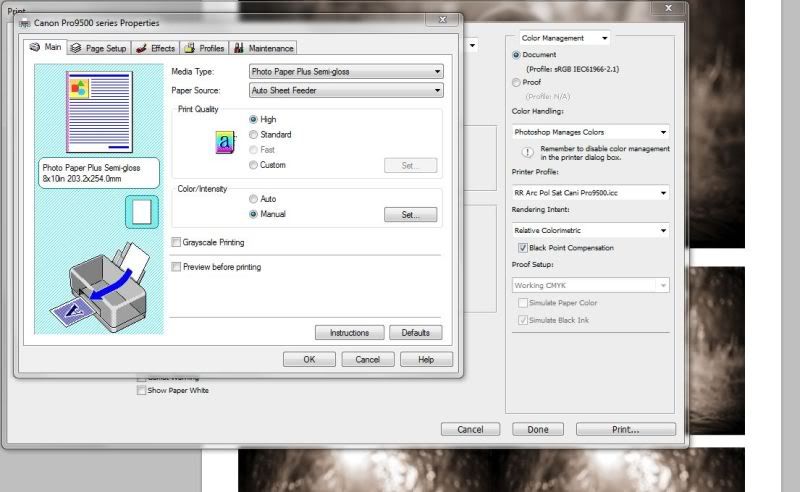Viewport: 800px width, 492px height.
Task: Click the paper orientation page icon
Action: coord(141,210)
